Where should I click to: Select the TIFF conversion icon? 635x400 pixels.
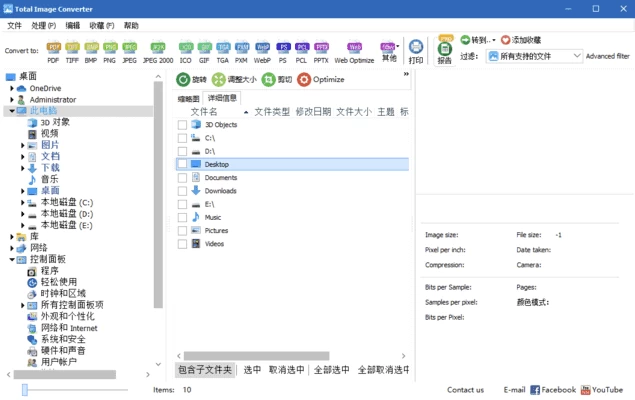[73, 48]
